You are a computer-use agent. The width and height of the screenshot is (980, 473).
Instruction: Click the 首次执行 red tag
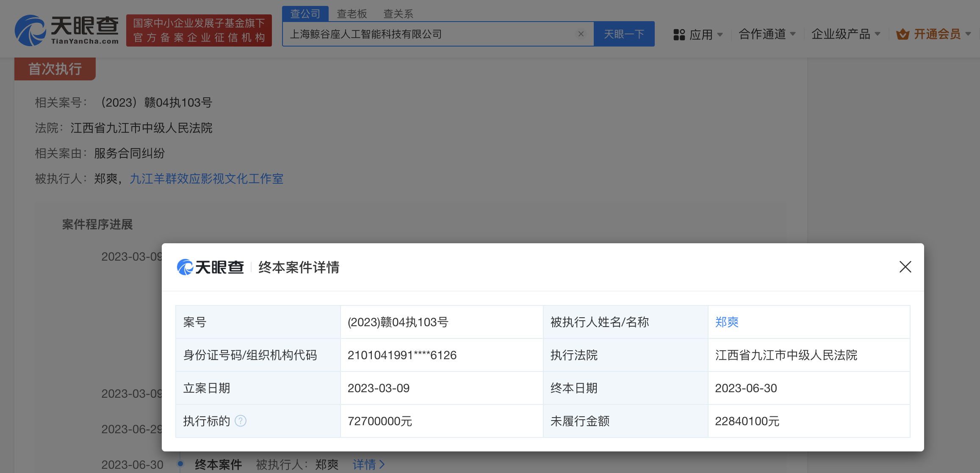55,69
